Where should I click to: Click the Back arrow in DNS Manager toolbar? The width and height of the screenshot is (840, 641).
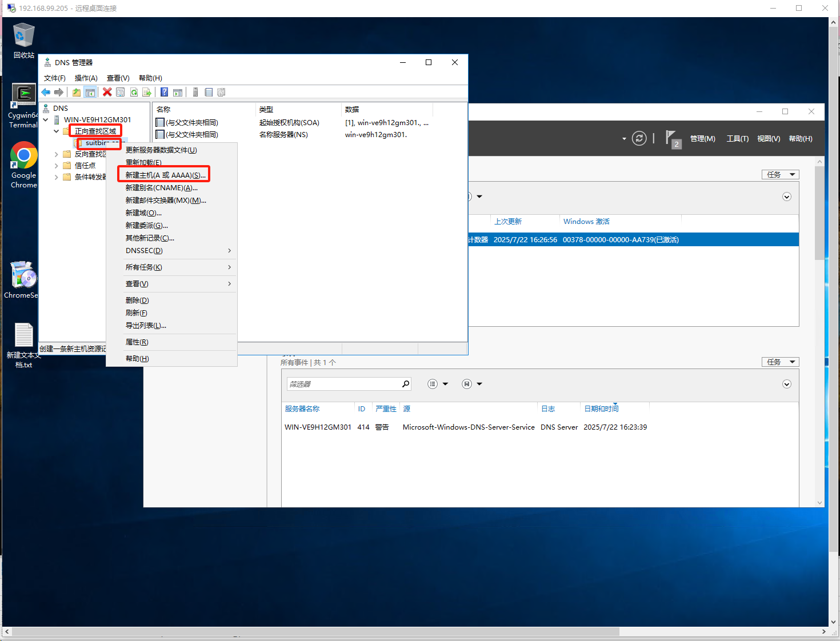click(46, 92)
